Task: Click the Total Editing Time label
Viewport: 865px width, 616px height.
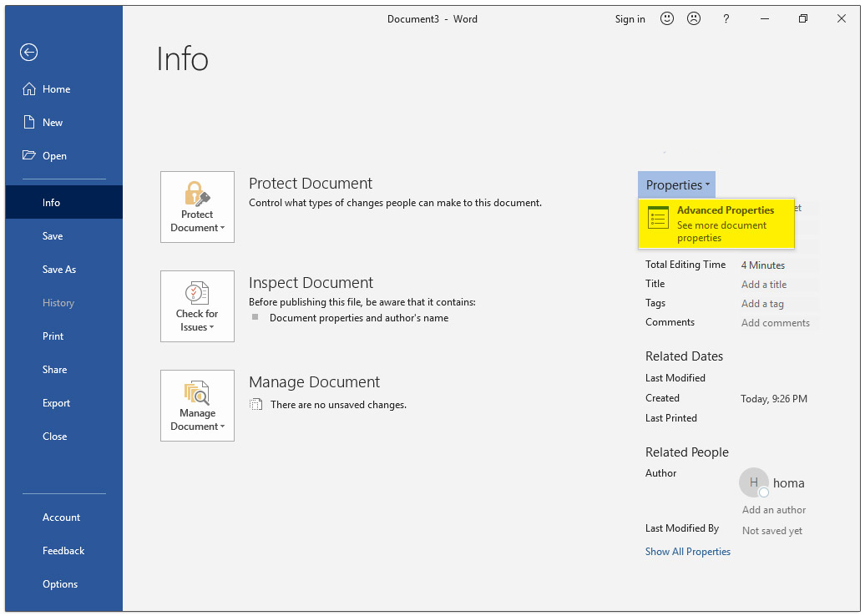Action: coord(685,265)
